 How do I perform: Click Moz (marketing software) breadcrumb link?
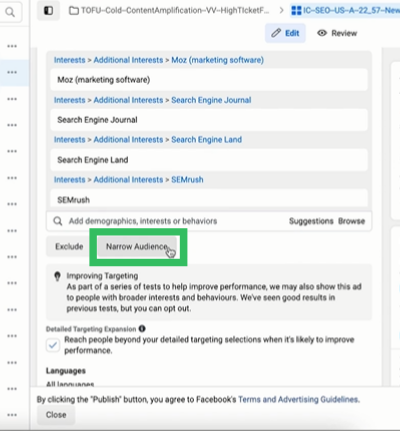[217, 60]
